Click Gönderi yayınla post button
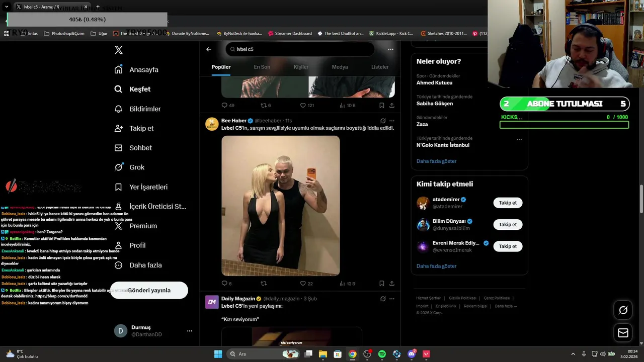The width and height of the screenshot is (644, 362). 149,290
